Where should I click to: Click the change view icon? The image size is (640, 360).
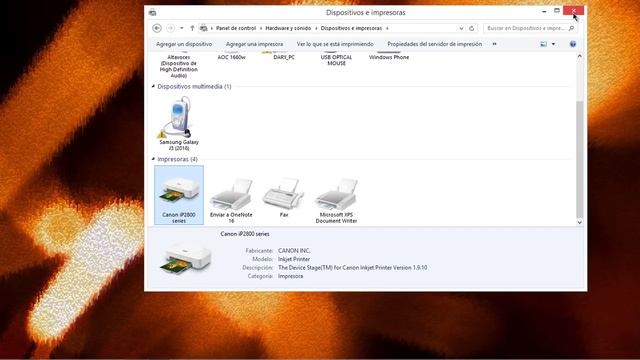543,44
